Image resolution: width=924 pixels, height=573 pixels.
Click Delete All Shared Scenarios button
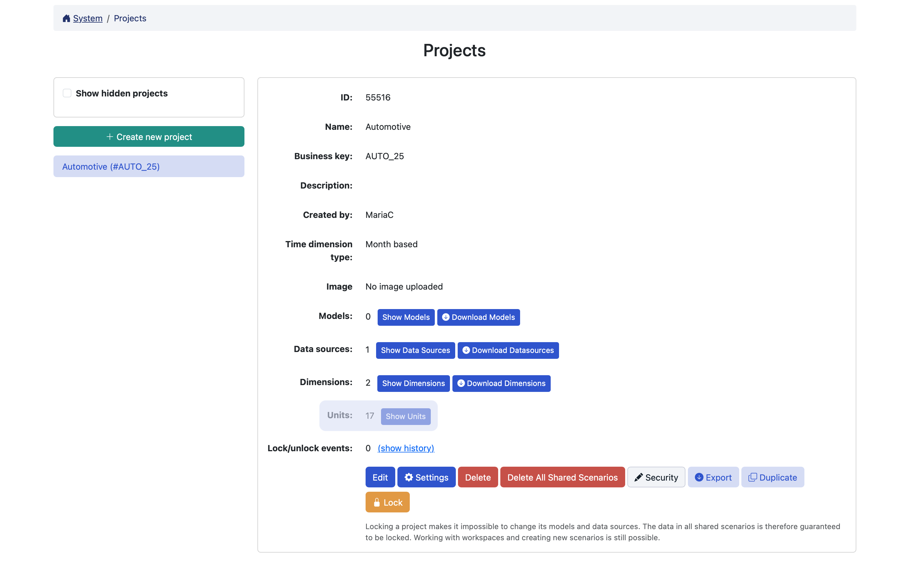(562, 477)
